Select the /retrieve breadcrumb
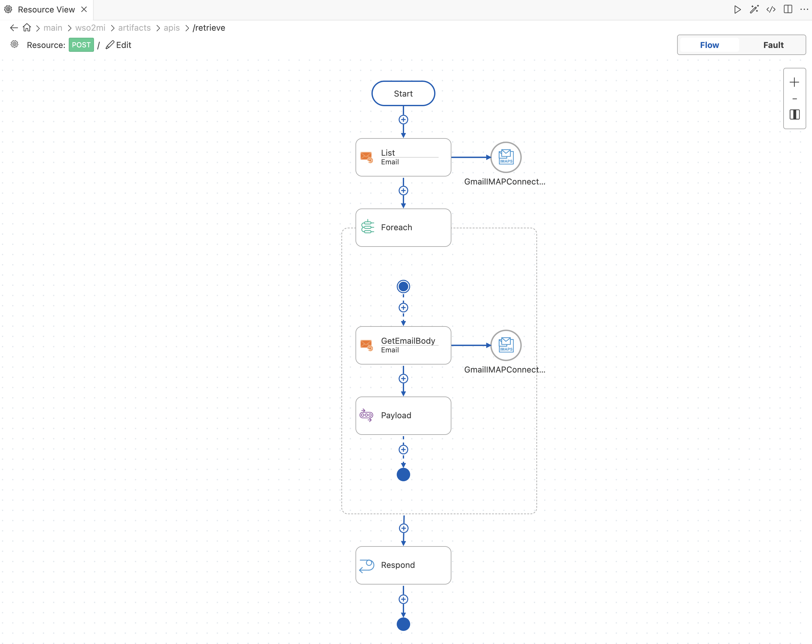This screenshot has width=812, height=644. coord(209,28)
